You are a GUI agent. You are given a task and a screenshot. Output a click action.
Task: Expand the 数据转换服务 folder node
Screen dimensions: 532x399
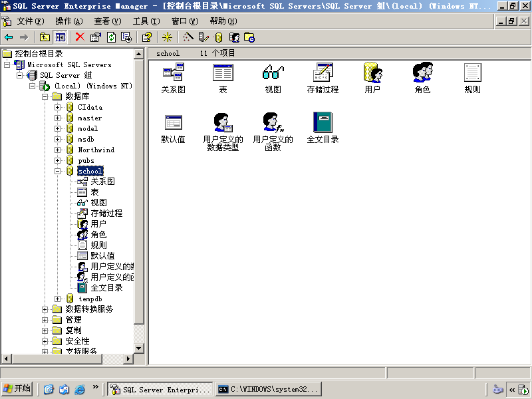[x=45, y=309]
